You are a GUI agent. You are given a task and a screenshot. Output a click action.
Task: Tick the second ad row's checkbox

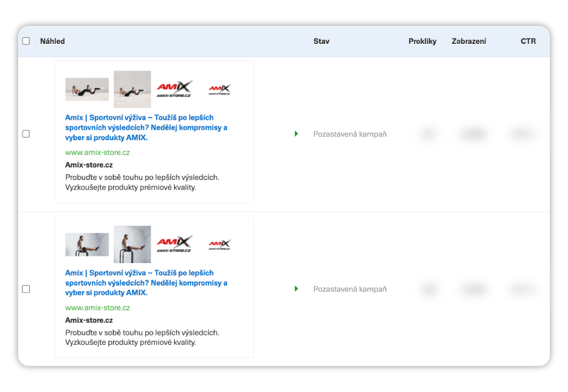point(26,289)
